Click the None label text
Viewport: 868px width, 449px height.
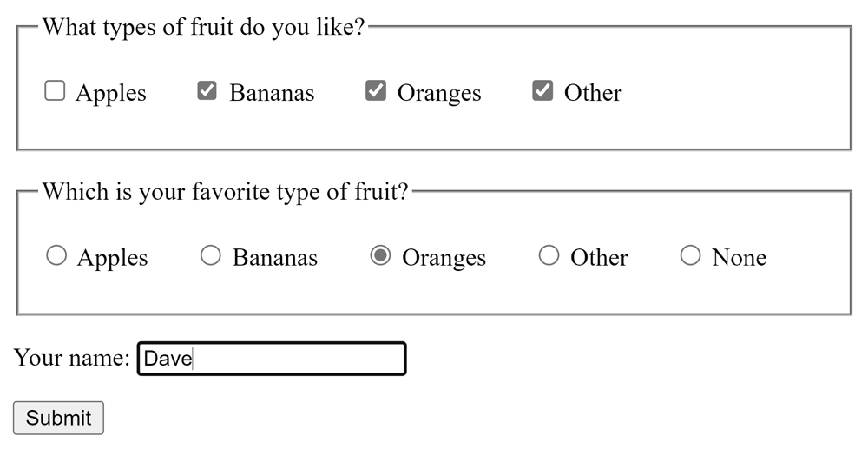[x=739, y=258]
